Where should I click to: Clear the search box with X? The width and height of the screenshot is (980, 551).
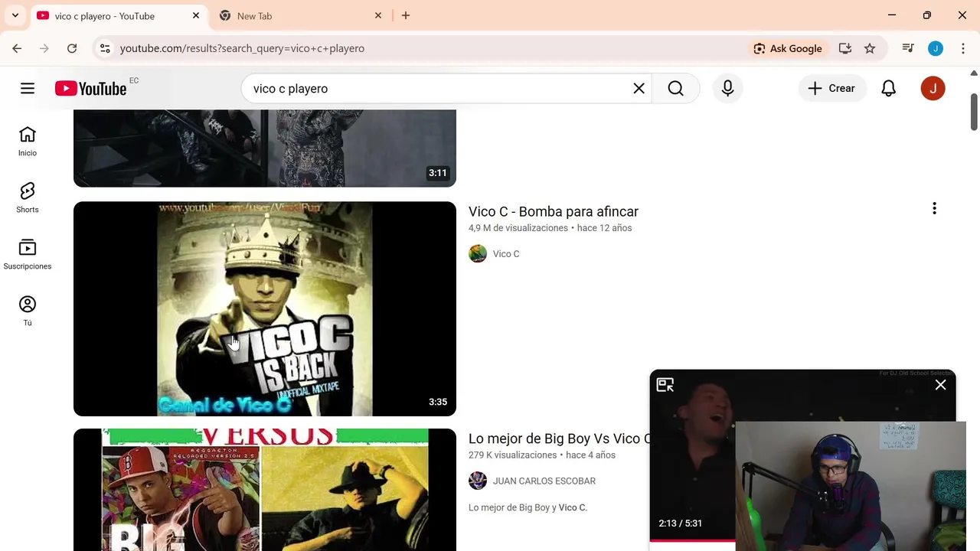click(639, 89)
